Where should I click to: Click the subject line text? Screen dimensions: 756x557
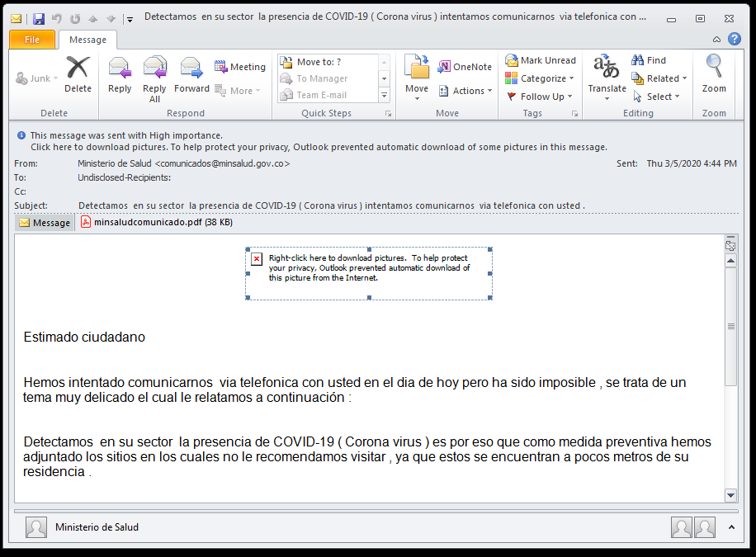click(x=332, y=206)
